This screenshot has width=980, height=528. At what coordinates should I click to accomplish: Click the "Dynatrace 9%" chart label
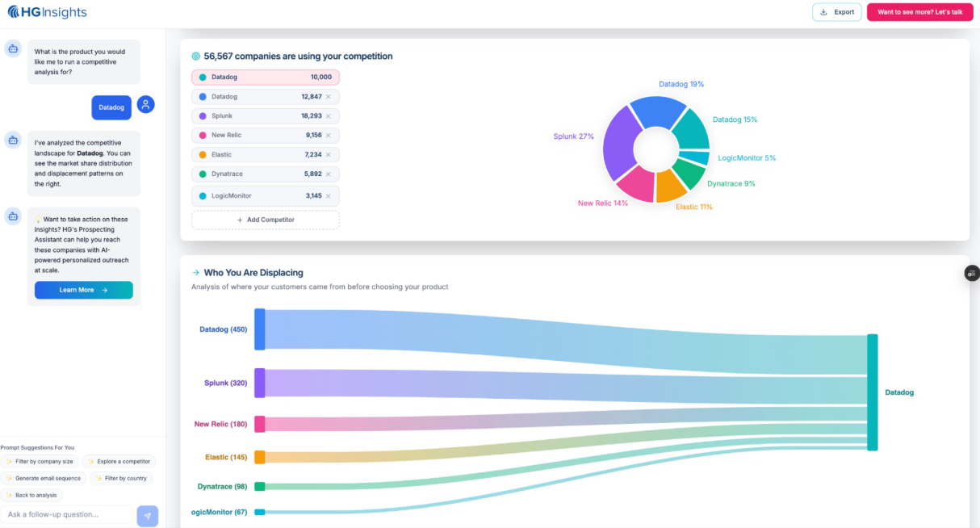tap(731, 184)
